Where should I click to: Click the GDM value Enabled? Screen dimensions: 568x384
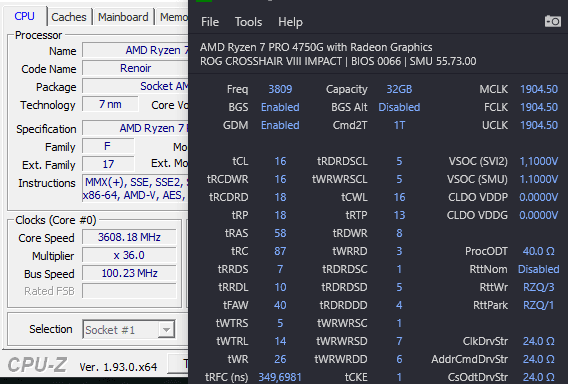[280, 125]
